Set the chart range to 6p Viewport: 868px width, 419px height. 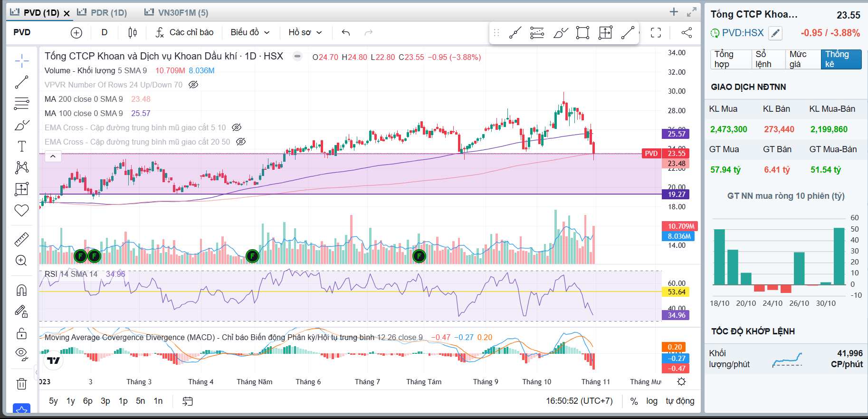(x=88, y=401)
